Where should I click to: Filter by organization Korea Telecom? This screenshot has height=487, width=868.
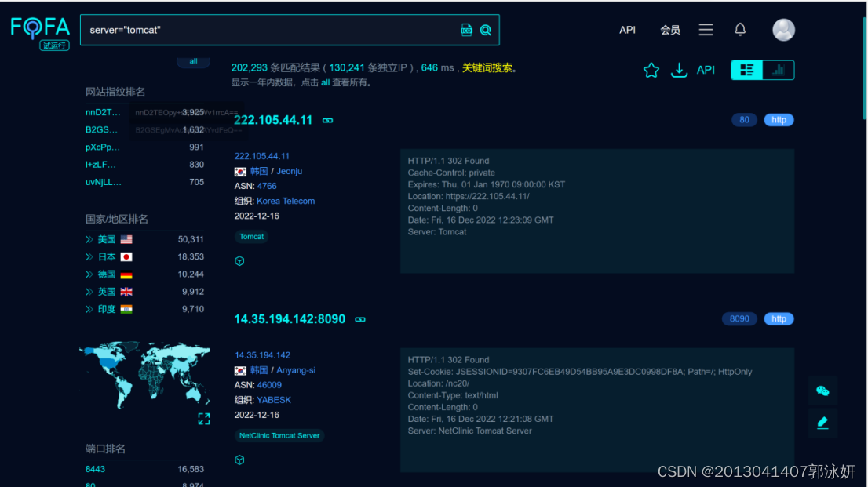pyautogui.click(x=286, y=201)
